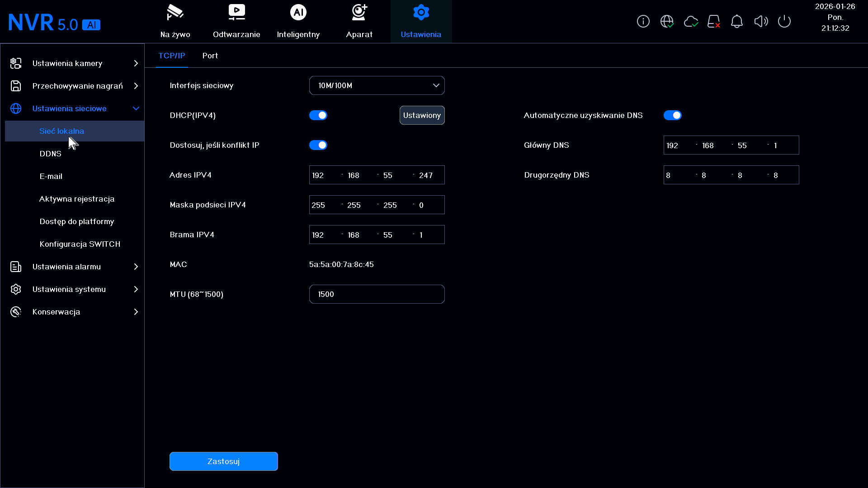Image resolution: width=868 pixels, height=488 pixels.
Task: Open the Aparat camera section
Action: 359,21
